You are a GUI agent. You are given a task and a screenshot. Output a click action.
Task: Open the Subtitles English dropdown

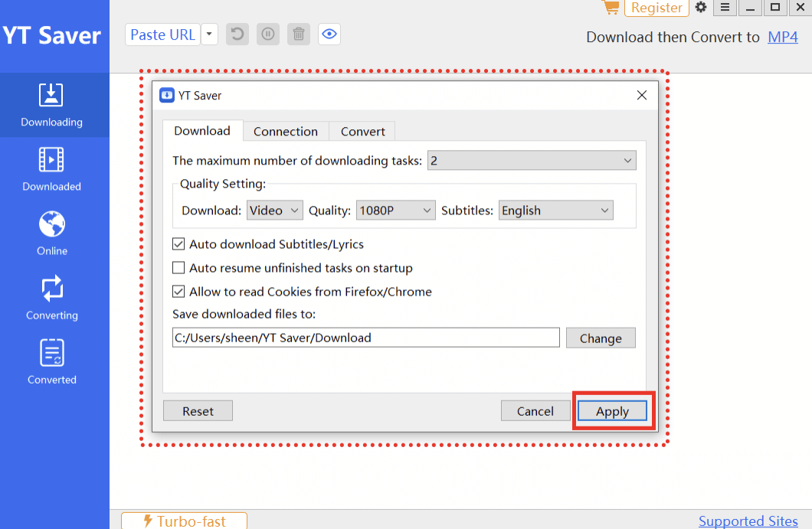555,211
